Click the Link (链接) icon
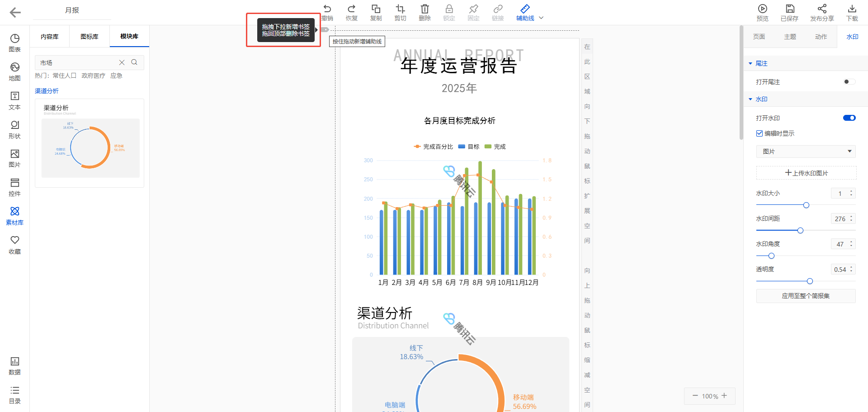Viewport: 868px width, 412px height. 498,9
